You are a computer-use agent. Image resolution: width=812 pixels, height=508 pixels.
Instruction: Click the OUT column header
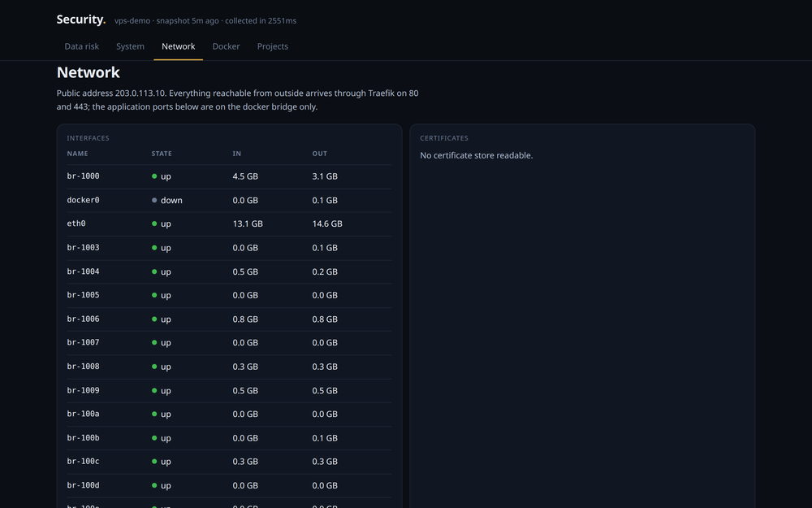point(319,154)
